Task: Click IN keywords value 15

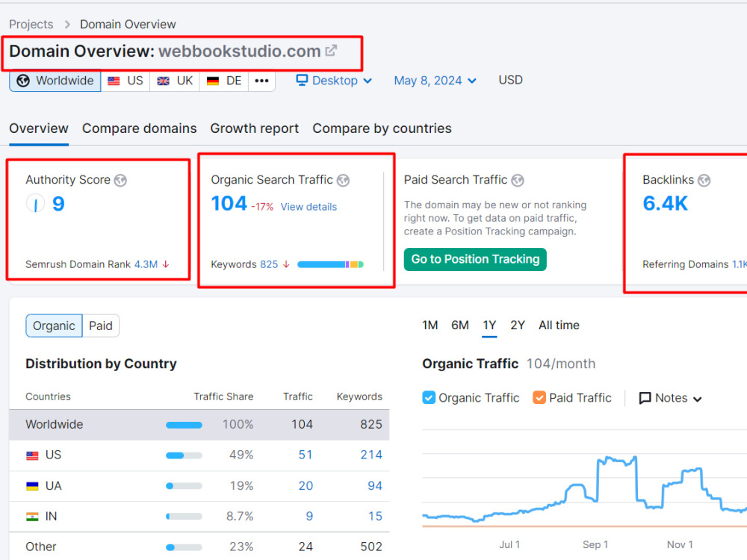Action: click(375, 516)
